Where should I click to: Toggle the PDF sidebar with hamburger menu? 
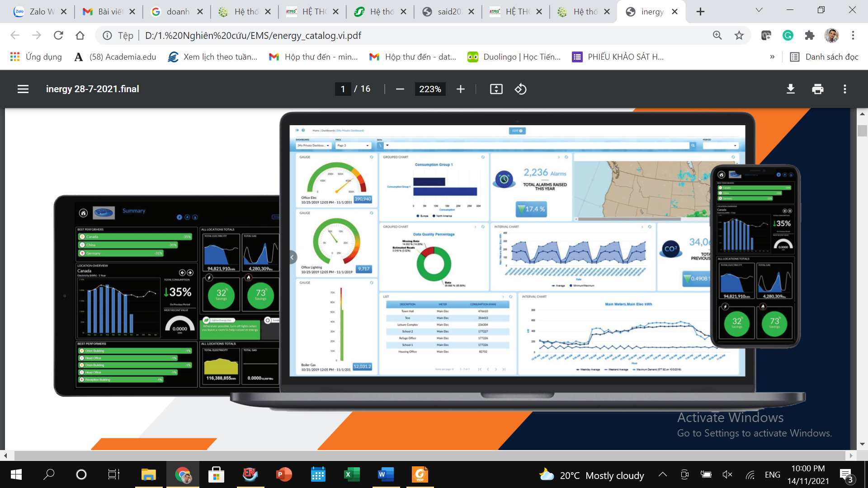23,89
